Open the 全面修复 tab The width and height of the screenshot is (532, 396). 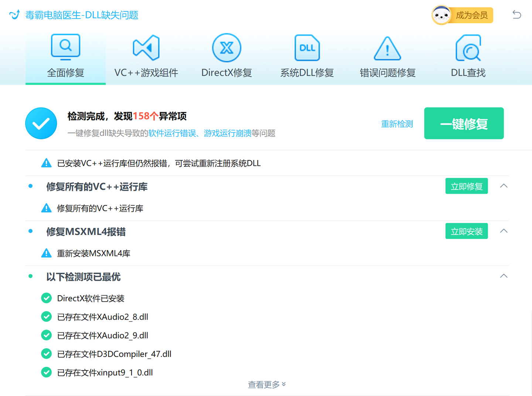[65, 58]
